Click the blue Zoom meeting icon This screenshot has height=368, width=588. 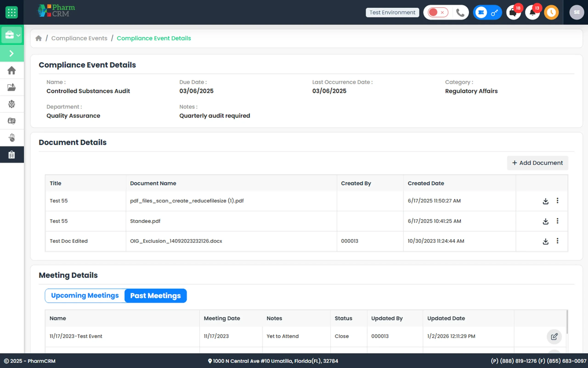(x=481, y=12)
